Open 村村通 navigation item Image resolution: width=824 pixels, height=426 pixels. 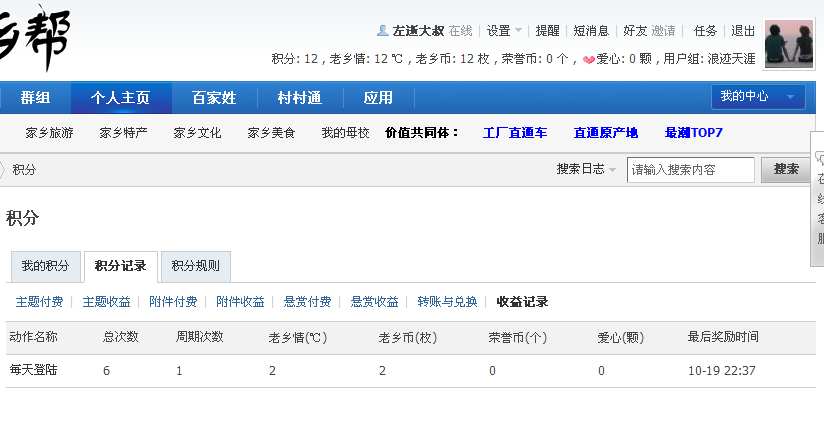click(300, 98)
